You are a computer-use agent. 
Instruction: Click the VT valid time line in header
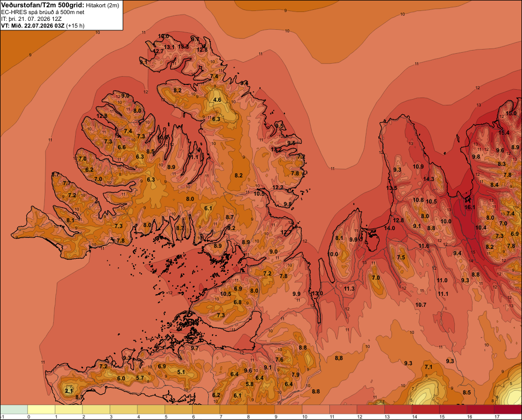43,26
